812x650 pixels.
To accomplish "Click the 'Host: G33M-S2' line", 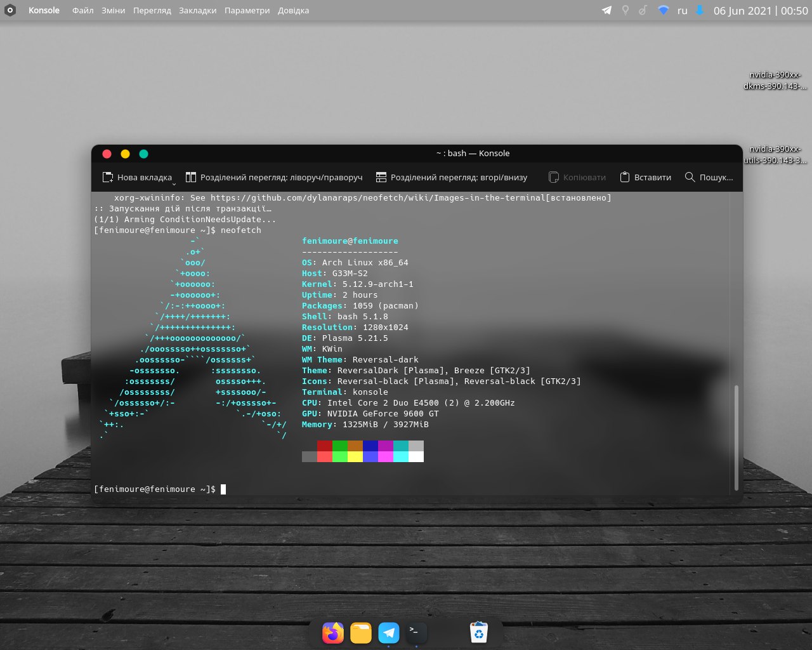I will 335,274.
